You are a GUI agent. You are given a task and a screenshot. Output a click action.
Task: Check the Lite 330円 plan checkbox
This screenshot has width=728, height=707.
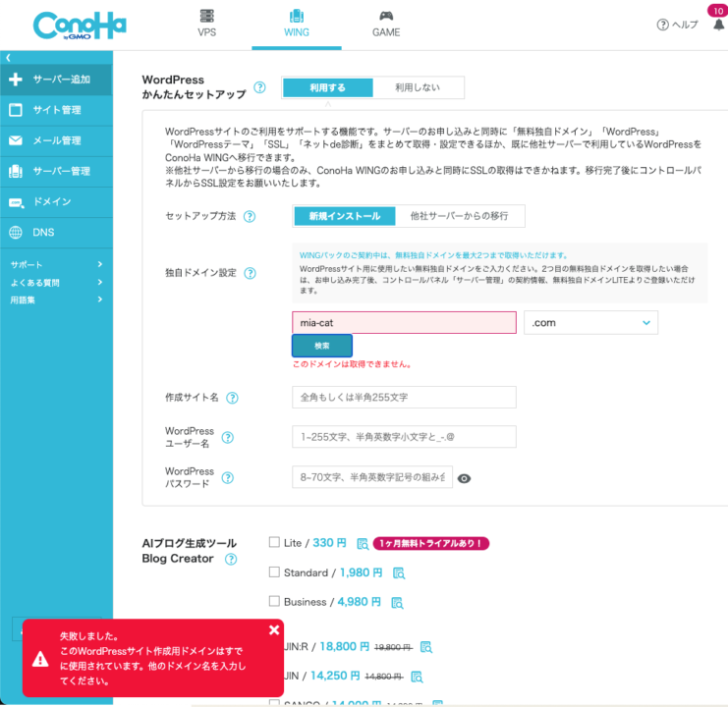pyautogui.click(x=274, y=542)
